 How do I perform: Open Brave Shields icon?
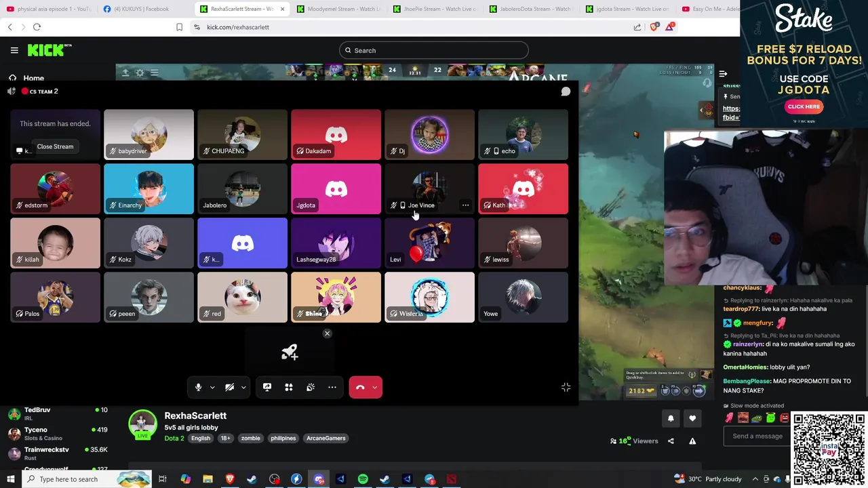pos(654,27)
